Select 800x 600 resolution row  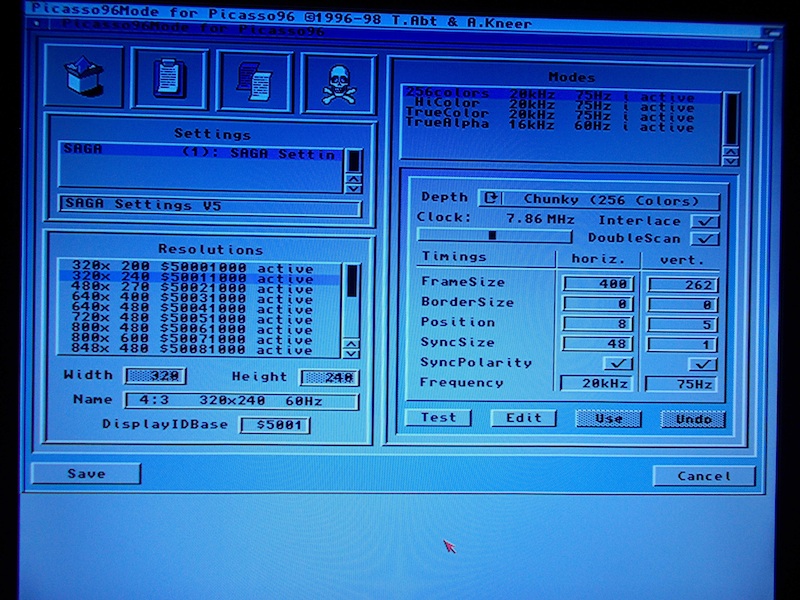199,338
